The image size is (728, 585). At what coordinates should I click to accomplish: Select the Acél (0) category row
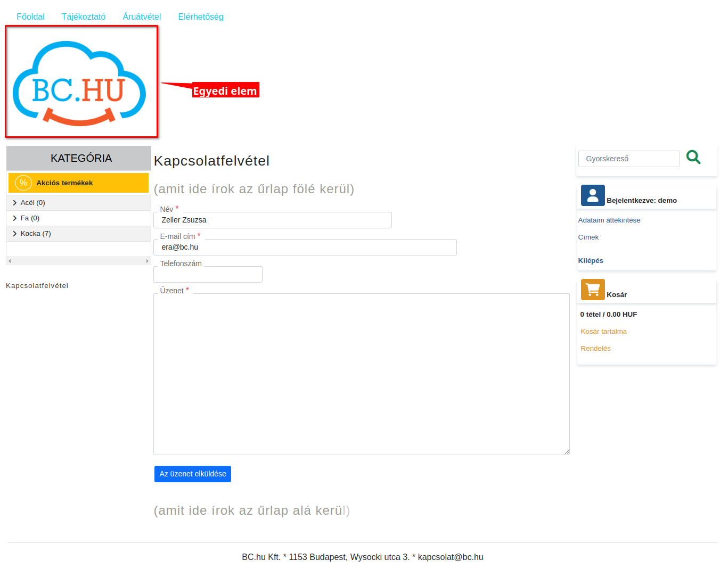(78, 203)
